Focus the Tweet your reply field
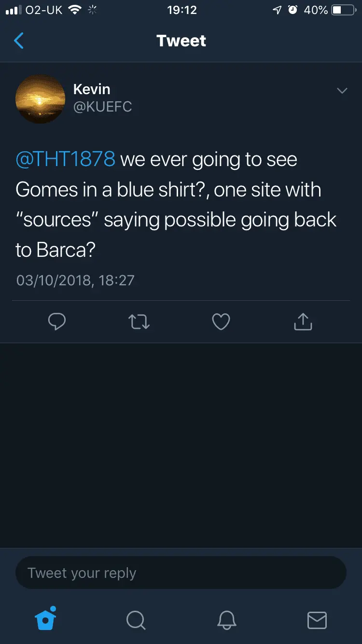The image size is (362, 644). point(181,573)
